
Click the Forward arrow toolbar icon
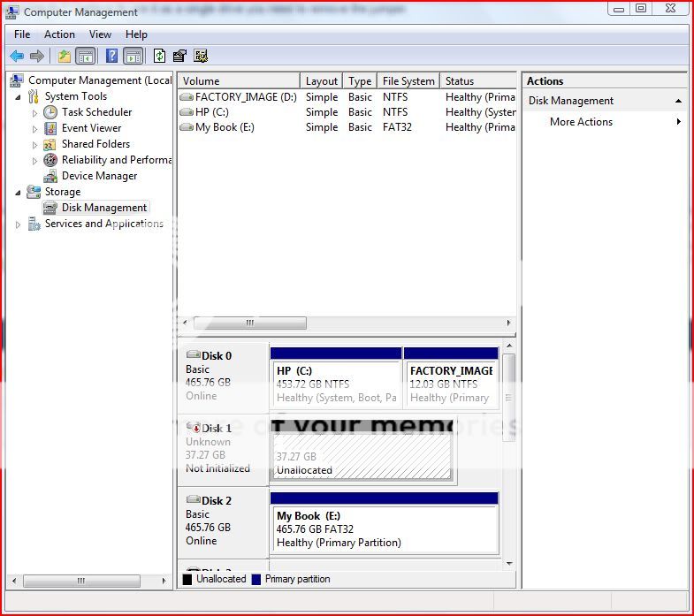37,57
